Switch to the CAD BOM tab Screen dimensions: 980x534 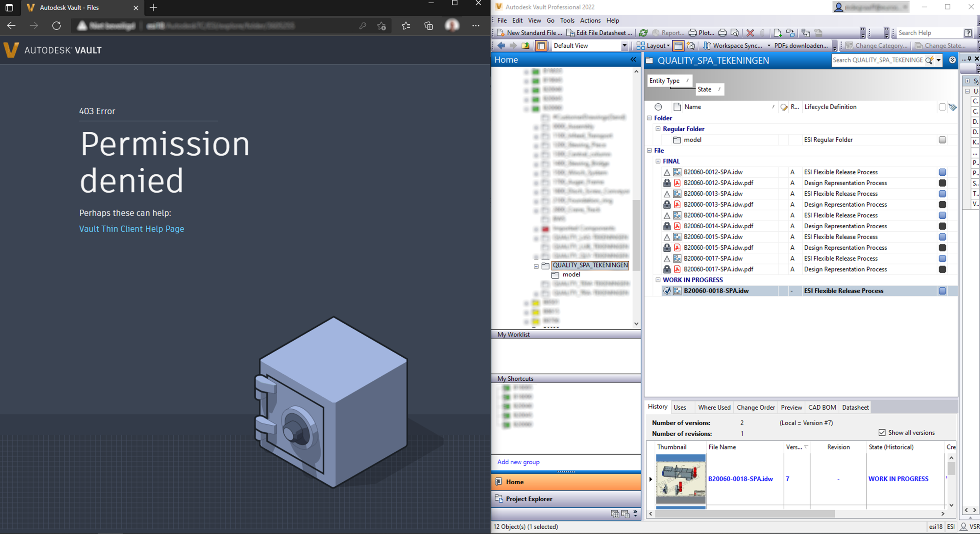click(822, 407)
